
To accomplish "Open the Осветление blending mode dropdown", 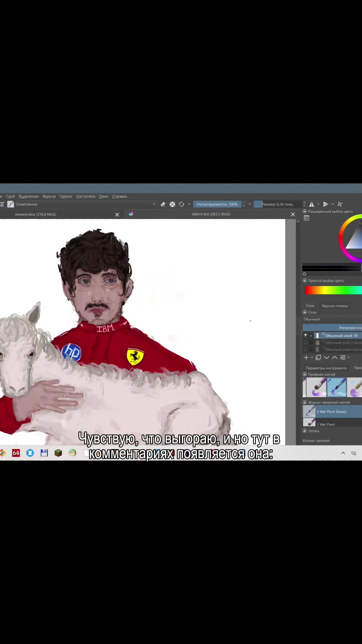I will tap(86, 204).
